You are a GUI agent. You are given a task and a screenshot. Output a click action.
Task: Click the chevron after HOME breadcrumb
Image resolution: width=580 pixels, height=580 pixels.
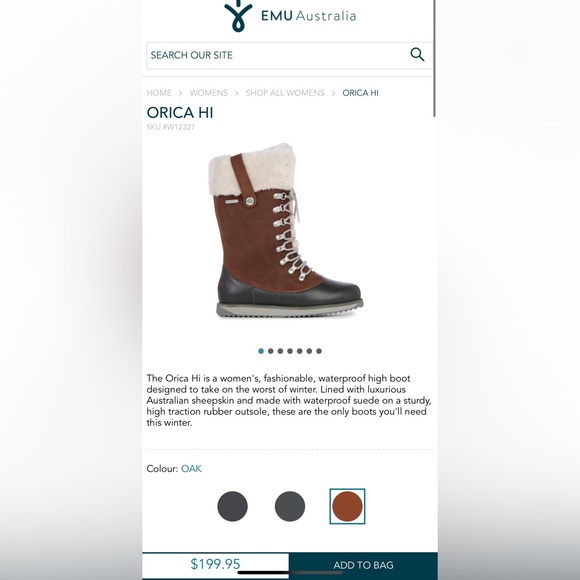click(181, 93)
